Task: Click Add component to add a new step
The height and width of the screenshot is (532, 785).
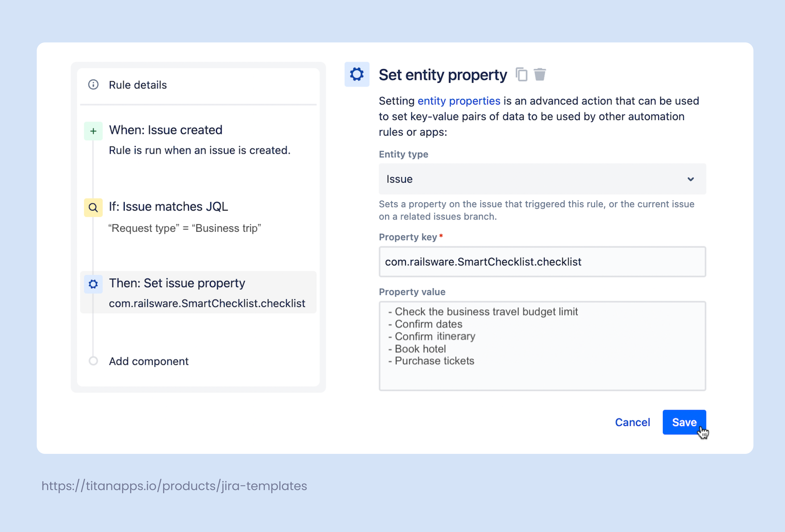Action: click(x=149, y=361)
